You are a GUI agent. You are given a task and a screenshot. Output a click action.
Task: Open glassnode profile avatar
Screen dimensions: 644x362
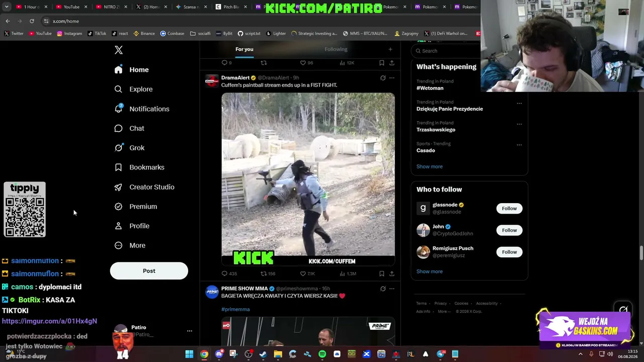pyautogui.click(x=423, y=208)
